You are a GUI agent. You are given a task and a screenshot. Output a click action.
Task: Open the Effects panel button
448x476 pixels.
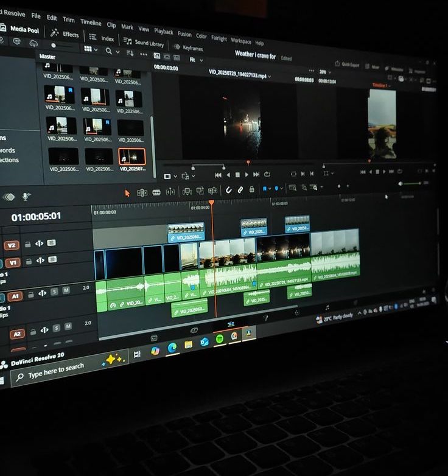(65, 33)
